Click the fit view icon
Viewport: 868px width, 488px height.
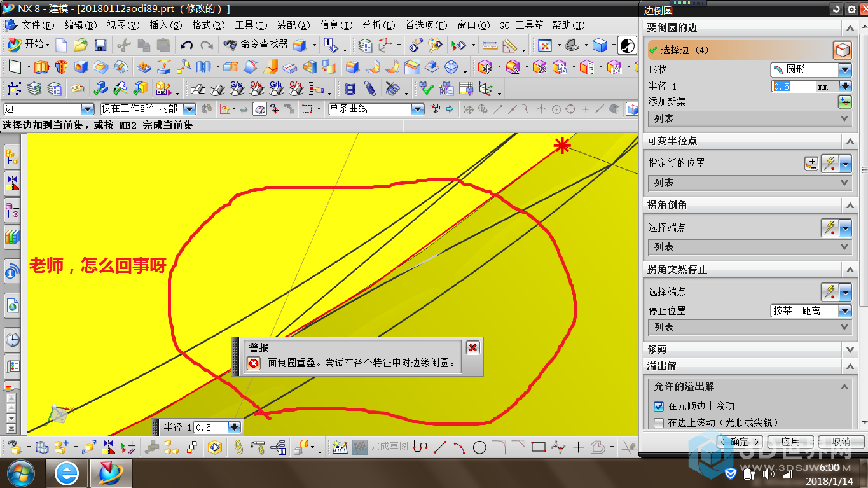(x=544, y=45)
